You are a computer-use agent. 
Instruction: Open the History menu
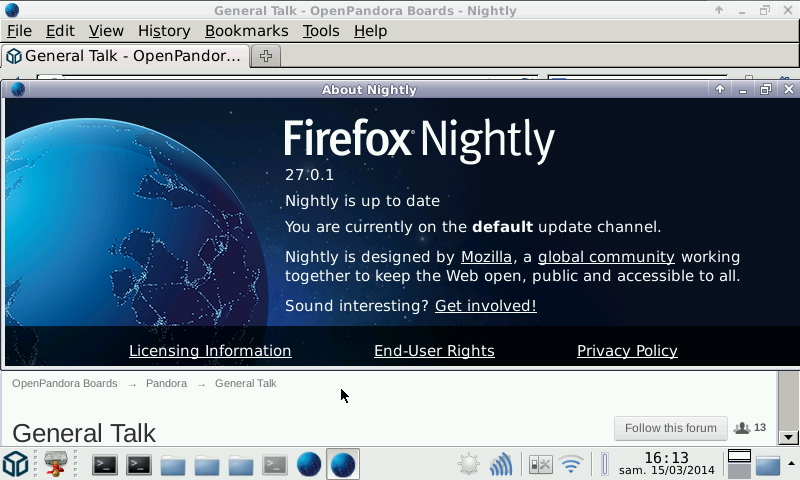[x=164, y=31]
